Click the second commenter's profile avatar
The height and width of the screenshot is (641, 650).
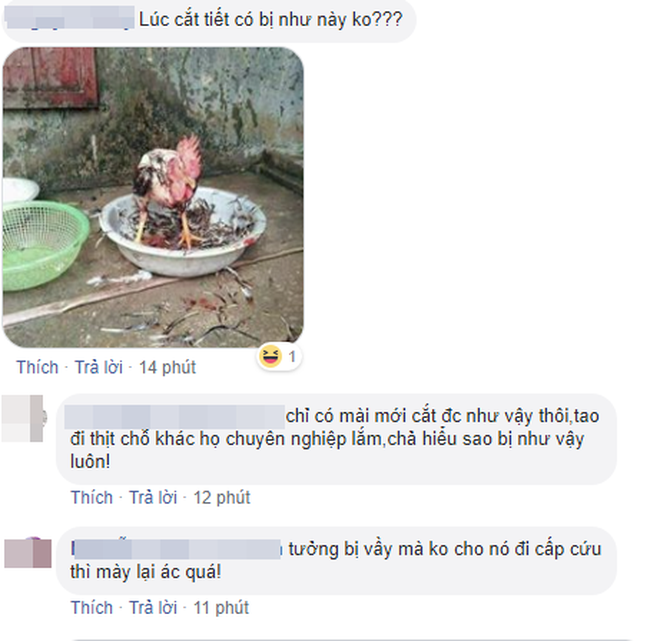[24, 418]
